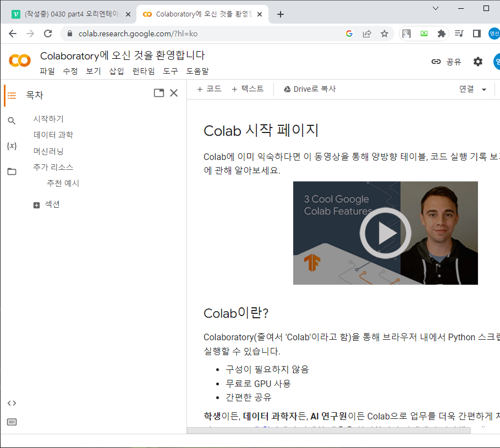
Task: Go to 추천 예시 subsection in contents
Action: [x=63, y=183]
